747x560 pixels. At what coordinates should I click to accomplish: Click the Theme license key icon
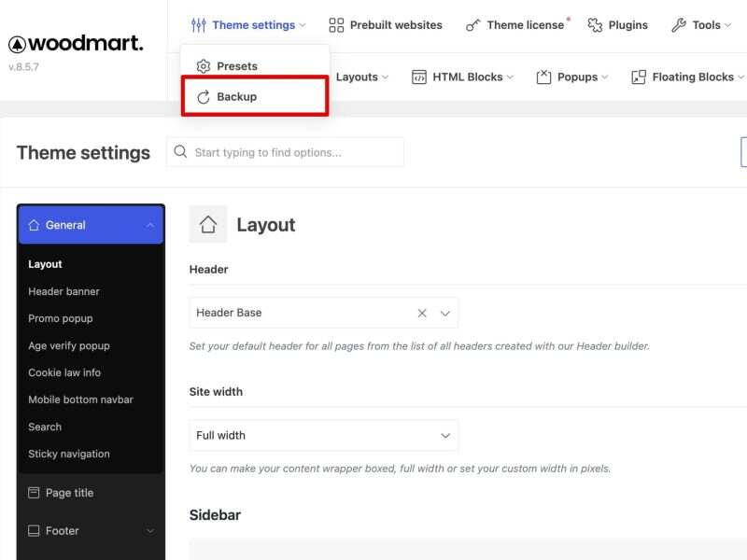click(472, 25)
